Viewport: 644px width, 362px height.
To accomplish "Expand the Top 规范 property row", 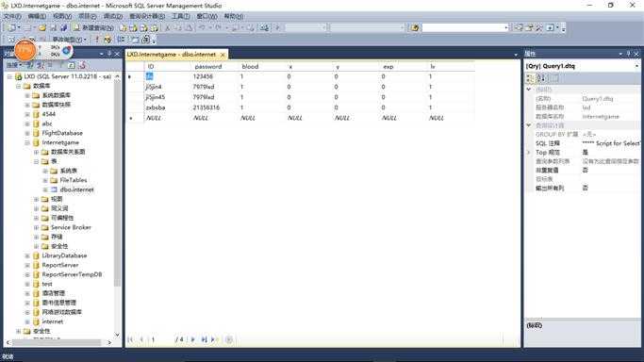I will coord(529,153).
